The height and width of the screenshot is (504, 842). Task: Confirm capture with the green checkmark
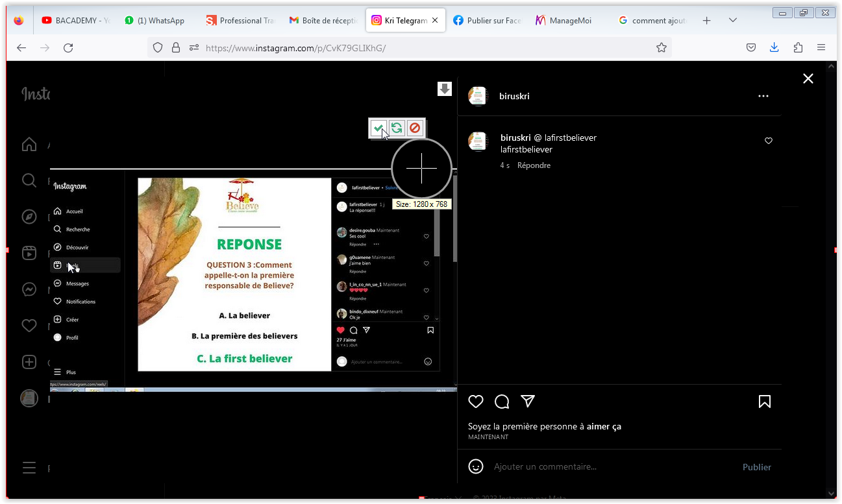point(378,128)
